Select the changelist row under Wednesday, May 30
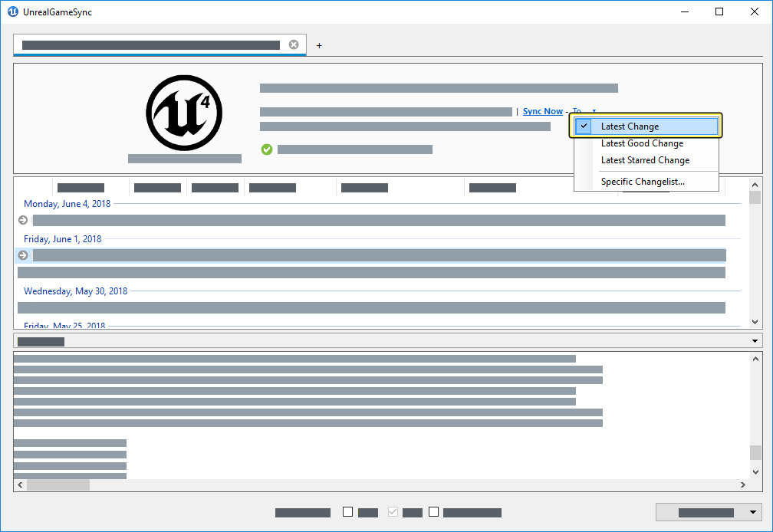 point(371,308)
